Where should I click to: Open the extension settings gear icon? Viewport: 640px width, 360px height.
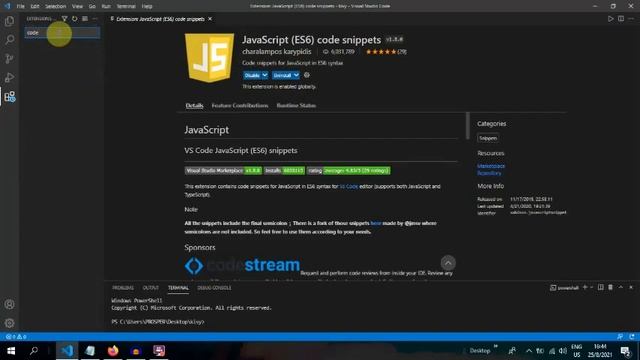[x=307, y=75]
